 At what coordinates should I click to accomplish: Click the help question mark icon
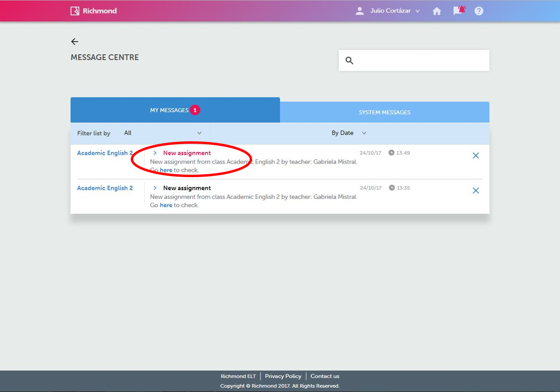coord(479,11)
